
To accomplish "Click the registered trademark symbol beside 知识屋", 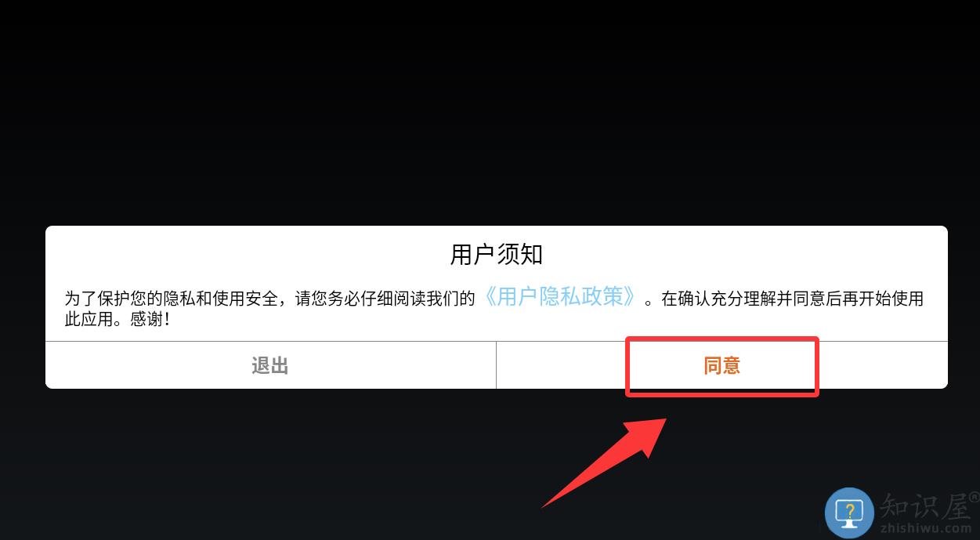I will pyautogui.click(x=975, y=497).
